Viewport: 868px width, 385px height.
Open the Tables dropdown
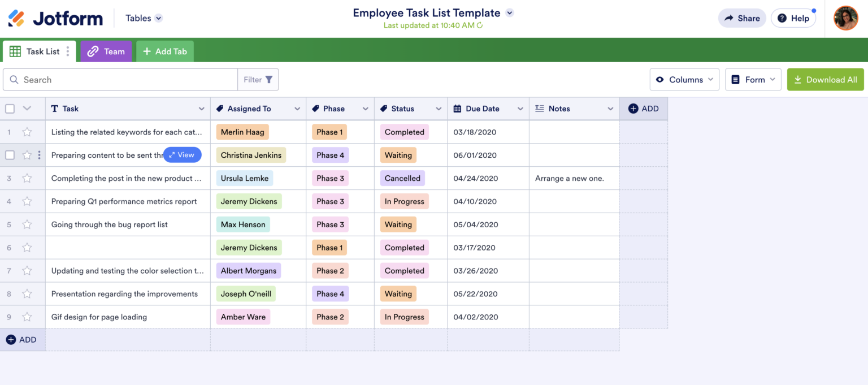point(144,18)
